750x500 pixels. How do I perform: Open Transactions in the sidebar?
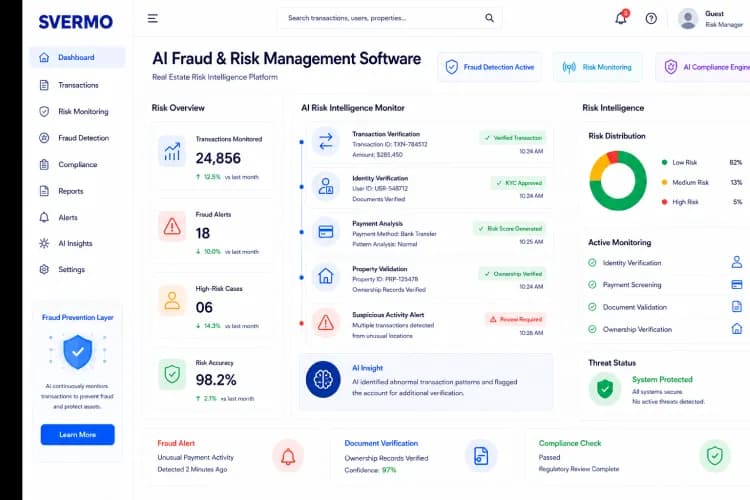tap(77, 85)
